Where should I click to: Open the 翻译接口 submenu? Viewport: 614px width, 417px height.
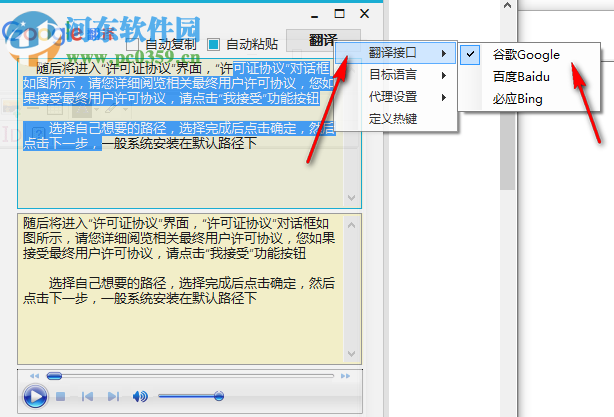point(395,52)
